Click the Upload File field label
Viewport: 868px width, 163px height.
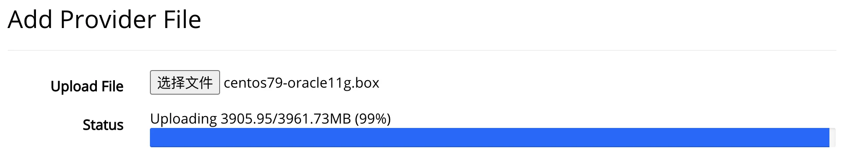87,86
